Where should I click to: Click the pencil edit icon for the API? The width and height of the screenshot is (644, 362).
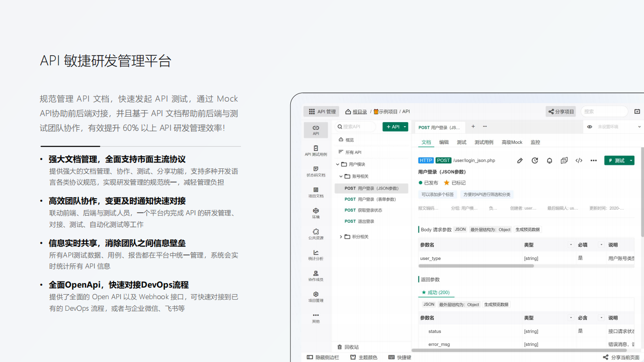(520, 160)
